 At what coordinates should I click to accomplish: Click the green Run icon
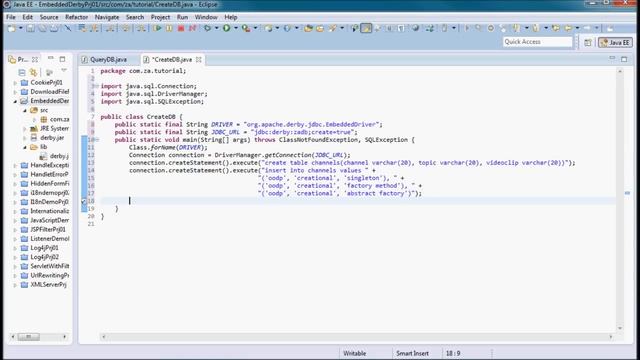tap(227, 28)
